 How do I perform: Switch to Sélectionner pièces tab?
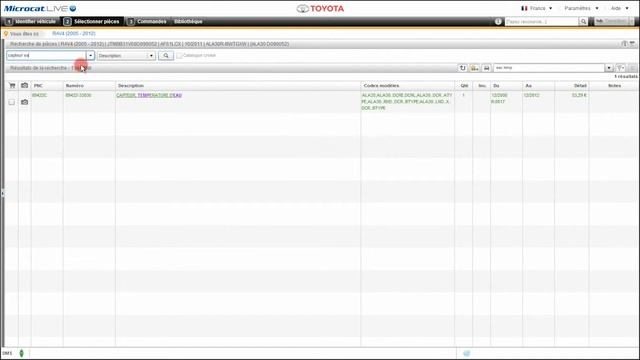tap(92, 22)
